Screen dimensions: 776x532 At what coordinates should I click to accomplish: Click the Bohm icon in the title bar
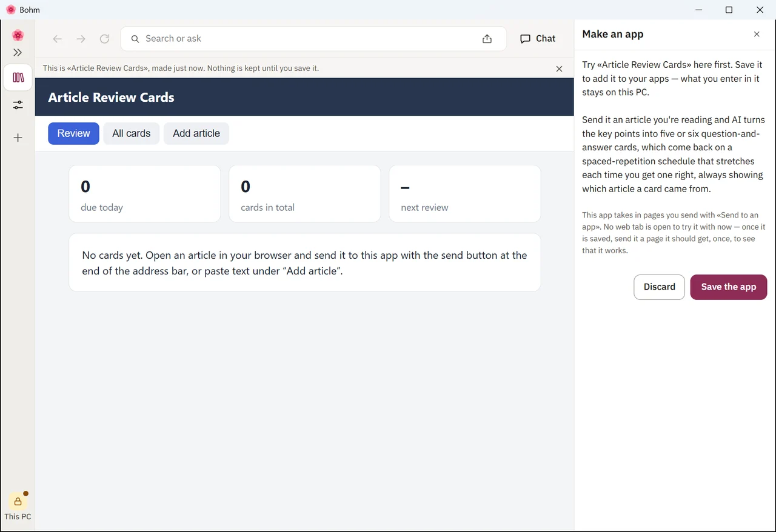click(10, 10)
